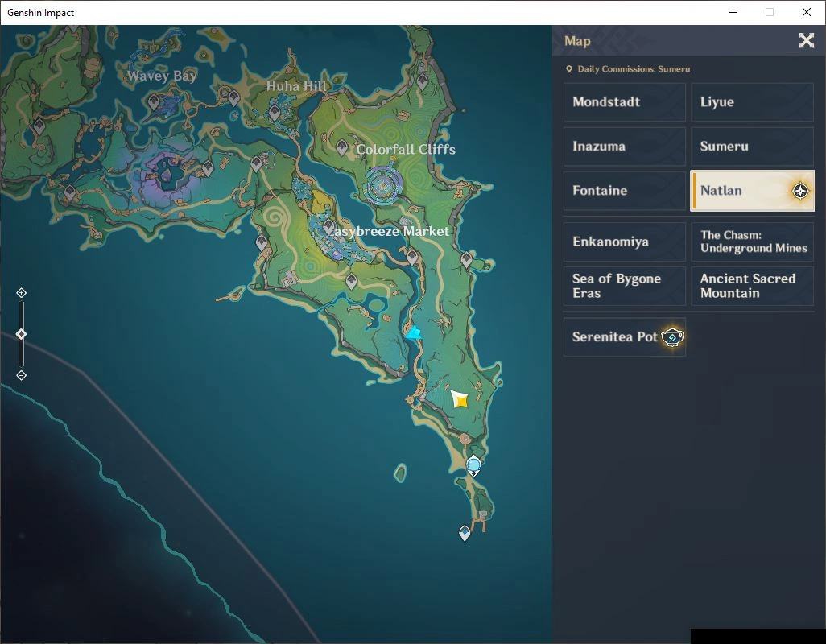The width and height of the screenshot is (826, 644).
Task: Click the map zoom slider handle
Action: coord(21,334)
